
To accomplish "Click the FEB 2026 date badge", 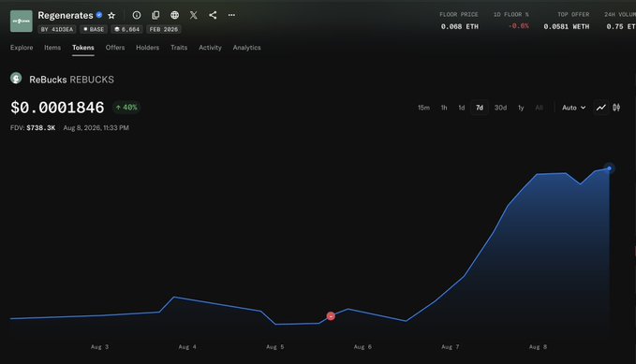I will 164,29.
